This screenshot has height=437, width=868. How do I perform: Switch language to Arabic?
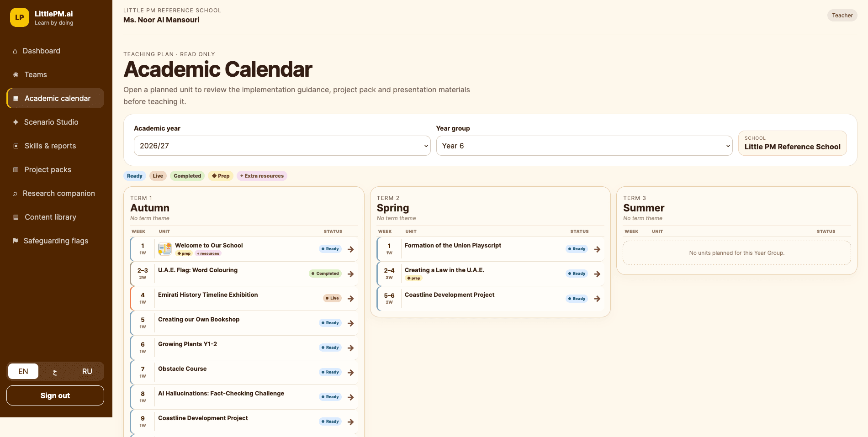pos(55,371)
